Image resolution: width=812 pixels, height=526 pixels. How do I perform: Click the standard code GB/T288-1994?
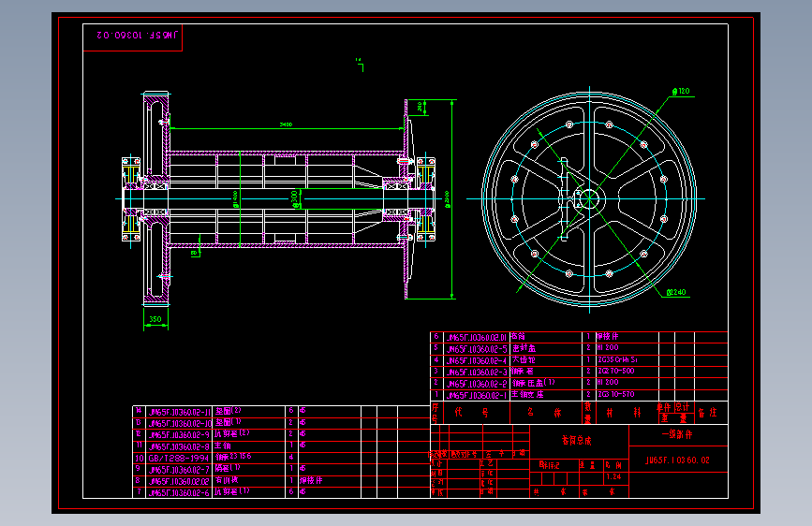(178, 459)
